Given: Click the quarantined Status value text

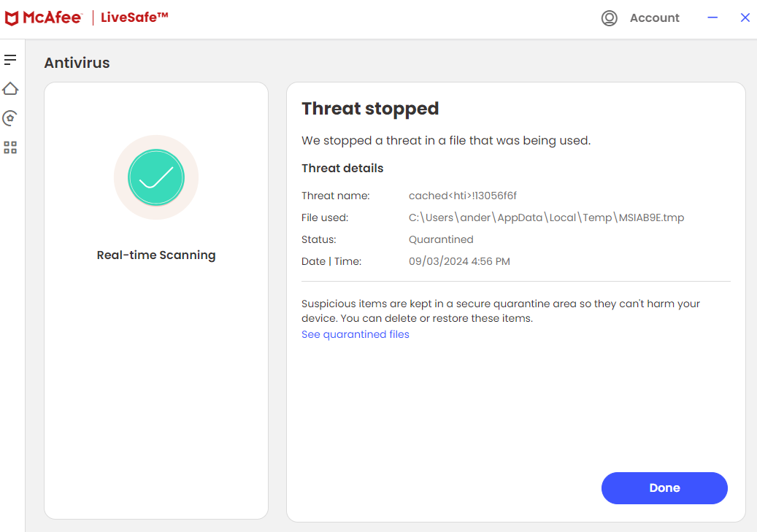Looking at the screenshot, I should 441,239.
